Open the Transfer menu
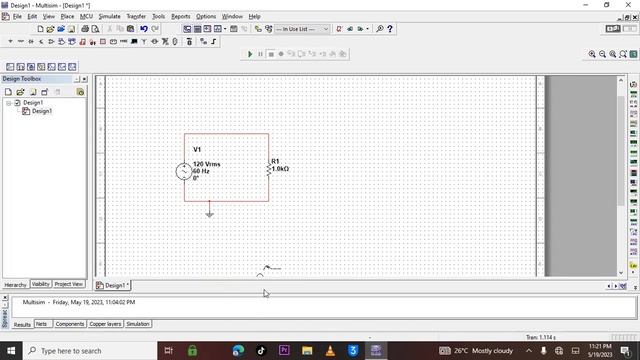 [x=136, y=17]
